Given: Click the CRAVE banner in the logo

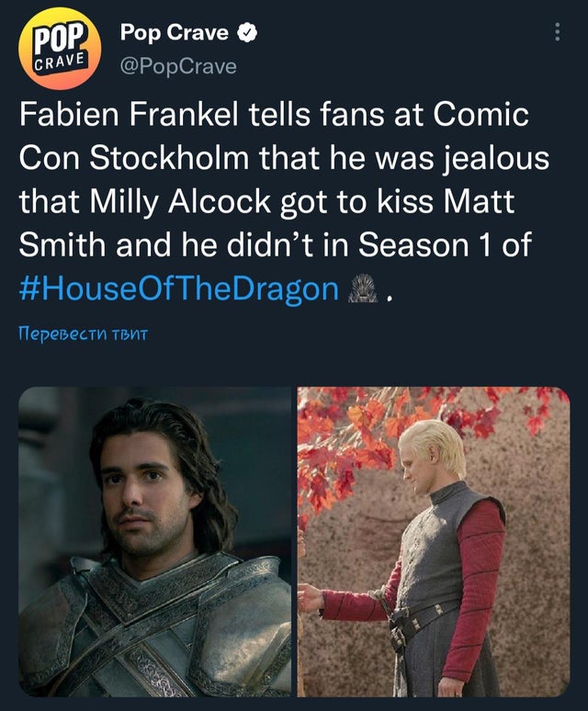Looking at the screenshot, I should (x=61, y=62).
